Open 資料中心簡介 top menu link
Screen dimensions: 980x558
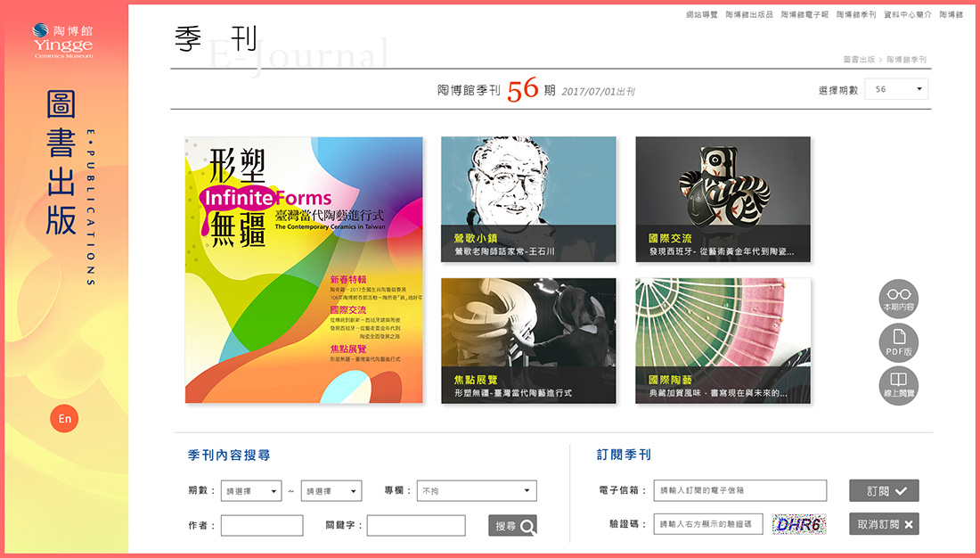908,14
